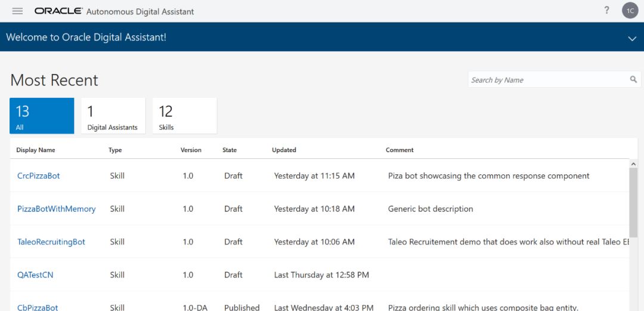644x311 pixels.
Task: Sort by Version column header
Action: point(191,150)
